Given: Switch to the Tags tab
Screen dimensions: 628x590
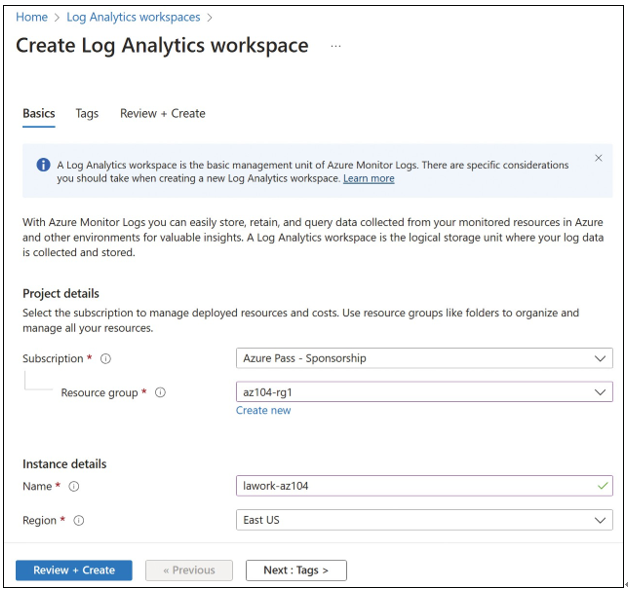Looking at the screenshot, I should pyautogui.click(x=87, y=114).
